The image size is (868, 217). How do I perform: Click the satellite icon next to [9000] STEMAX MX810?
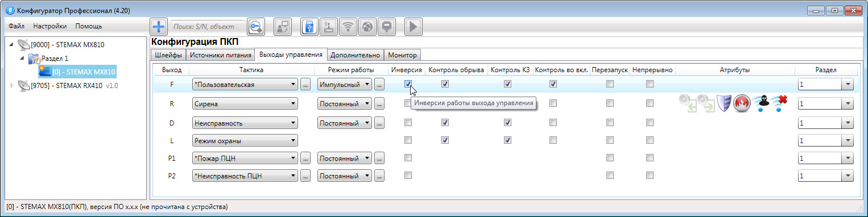(x=23, y=45)
